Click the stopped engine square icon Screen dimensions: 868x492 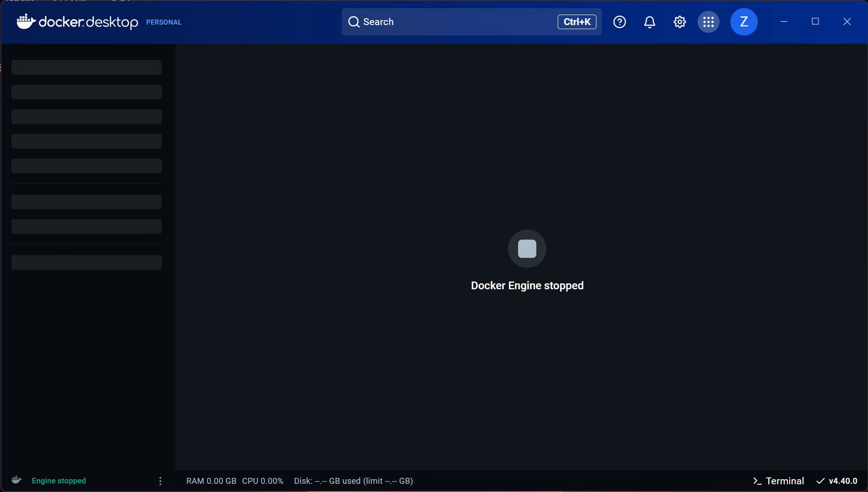[527, 249]
